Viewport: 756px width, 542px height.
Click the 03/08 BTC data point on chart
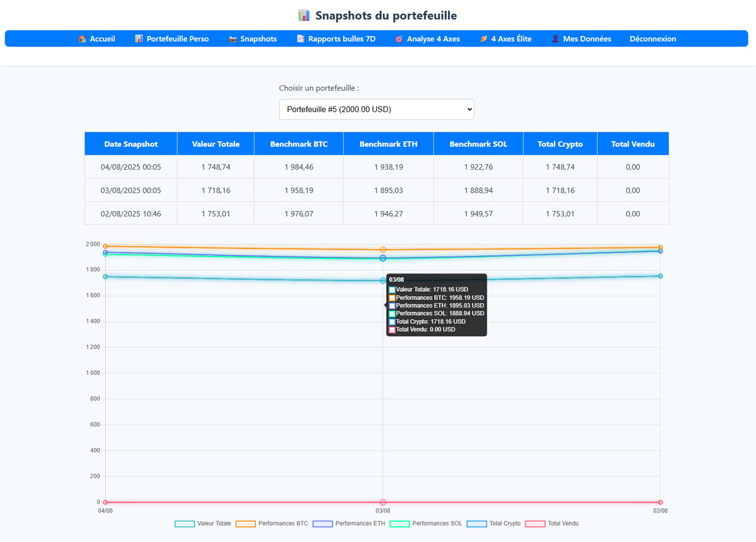383,250
